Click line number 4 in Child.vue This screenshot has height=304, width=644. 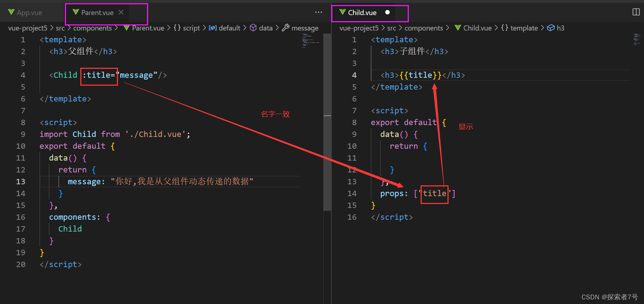tap(354, 75)
